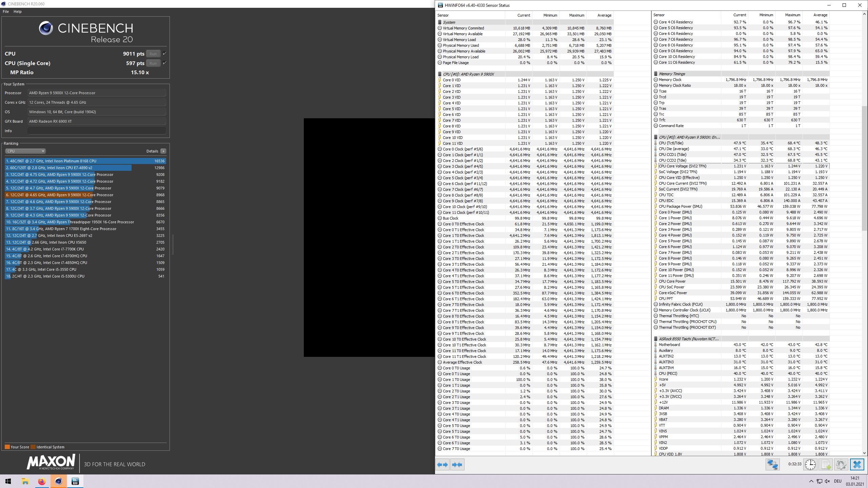Expand ranking Details arrow button
The image size is (868, 488).
tap(163, 151)
